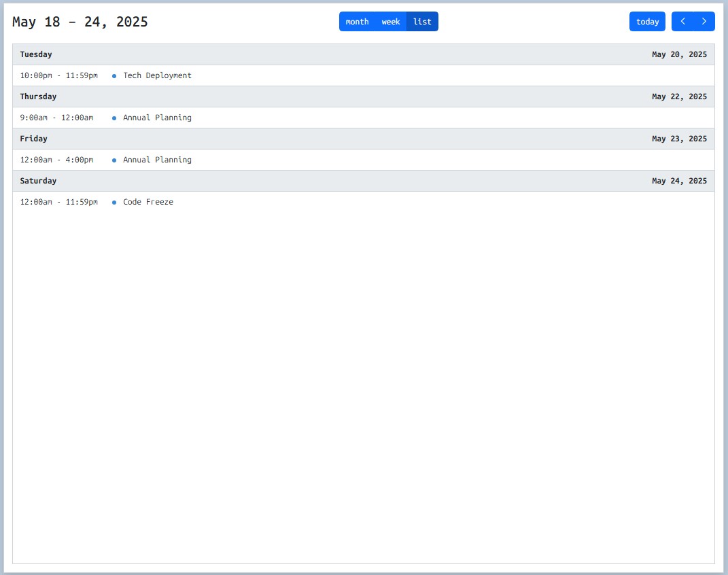Screen dimensions: 728x575
Task: Switch to the month view
Action: [x=357, y=22]
